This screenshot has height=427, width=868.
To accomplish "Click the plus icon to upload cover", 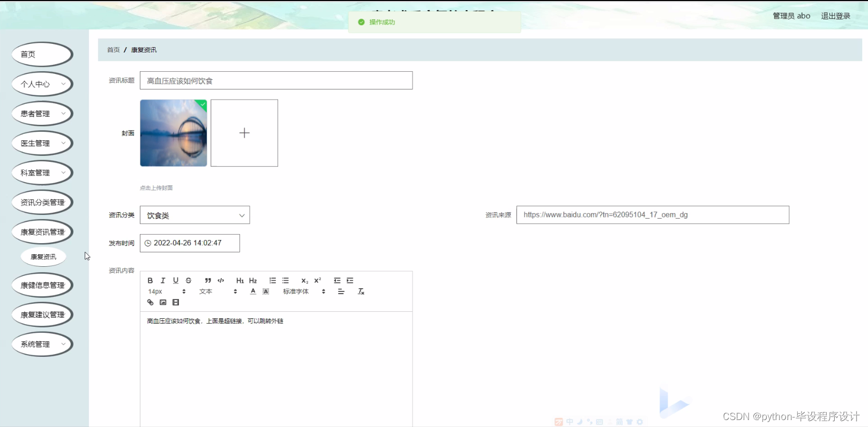I will (244, 133).
